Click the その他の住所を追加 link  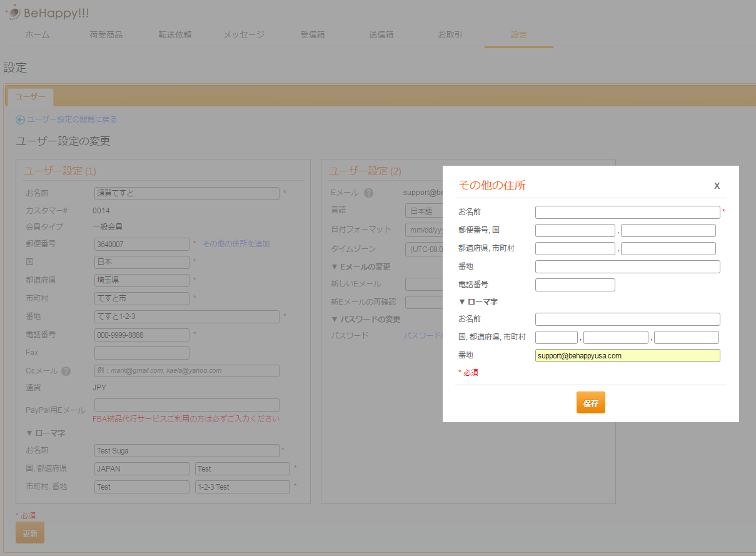[x=236, y=244]
